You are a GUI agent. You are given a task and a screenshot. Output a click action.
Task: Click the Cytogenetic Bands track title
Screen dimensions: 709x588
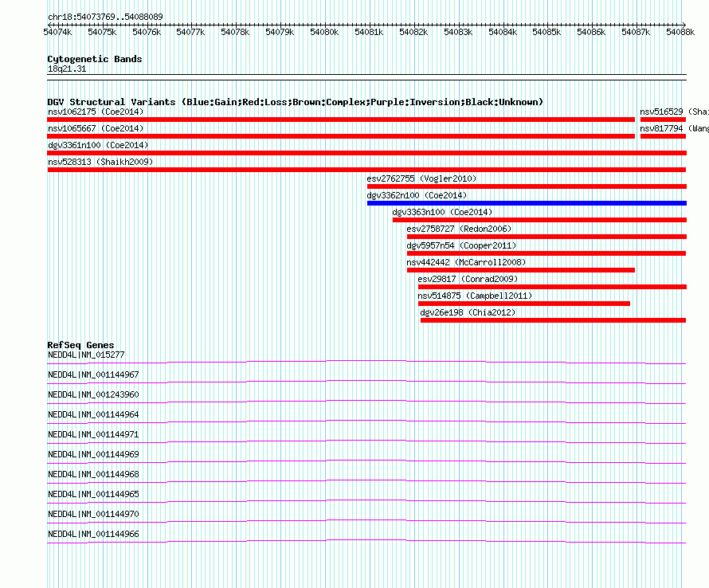click(x=95, y=59)
